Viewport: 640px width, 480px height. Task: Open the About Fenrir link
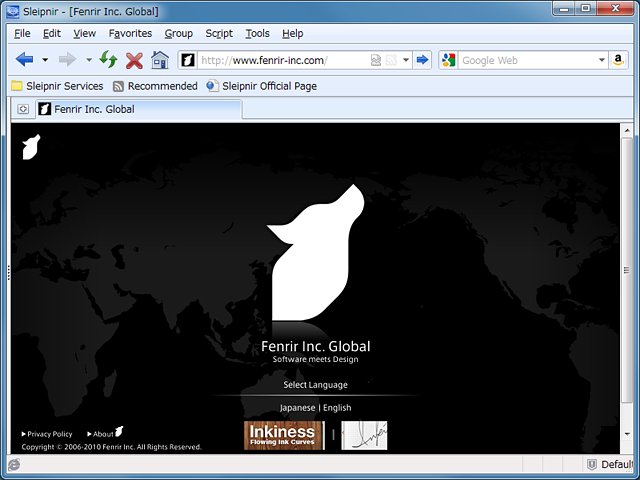[x=105, y=433]
